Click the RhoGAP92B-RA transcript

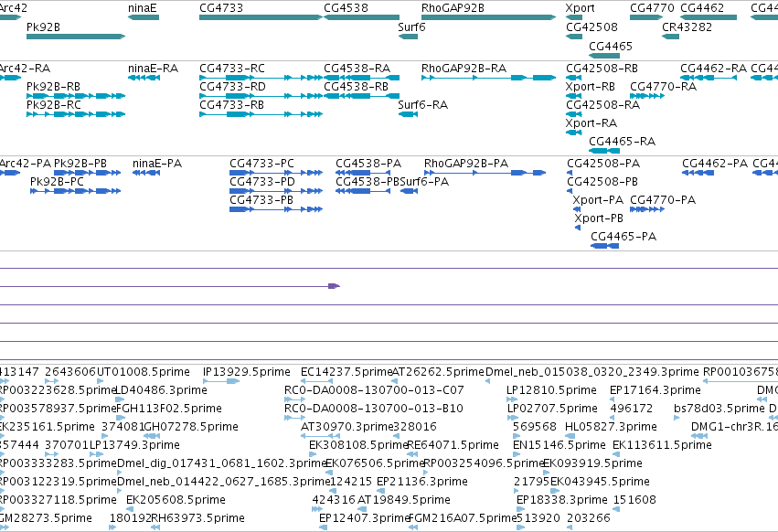pyautogui.click(x=489, y=78)
